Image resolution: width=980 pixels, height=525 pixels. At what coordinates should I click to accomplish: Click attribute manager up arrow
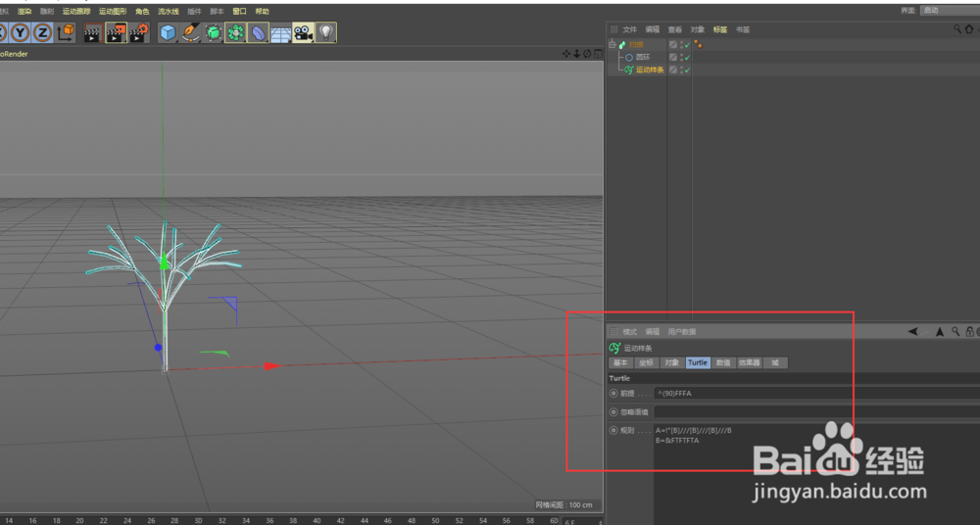pos(940,332)
